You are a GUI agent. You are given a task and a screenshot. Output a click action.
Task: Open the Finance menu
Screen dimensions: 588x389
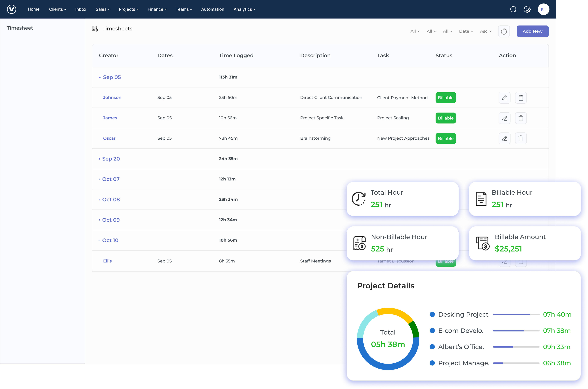click(x=157, y=9)
